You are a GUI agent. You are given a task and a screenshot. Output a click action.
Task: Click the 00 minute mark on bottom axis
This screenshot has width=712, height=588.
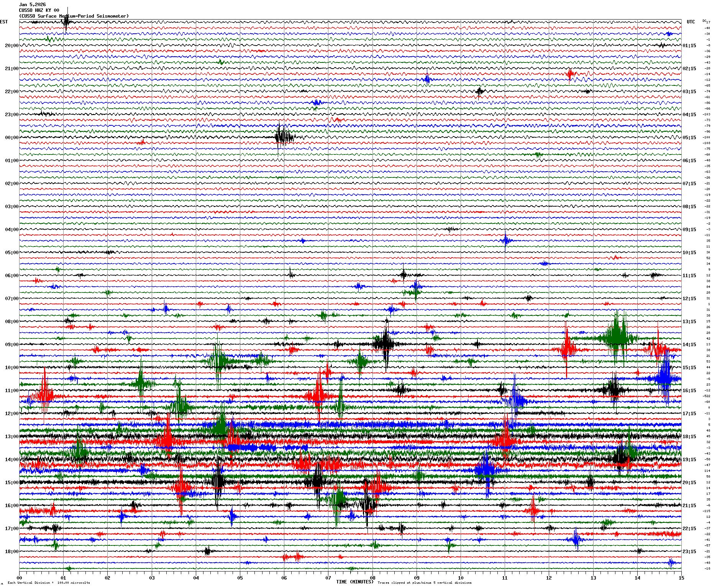19,578
